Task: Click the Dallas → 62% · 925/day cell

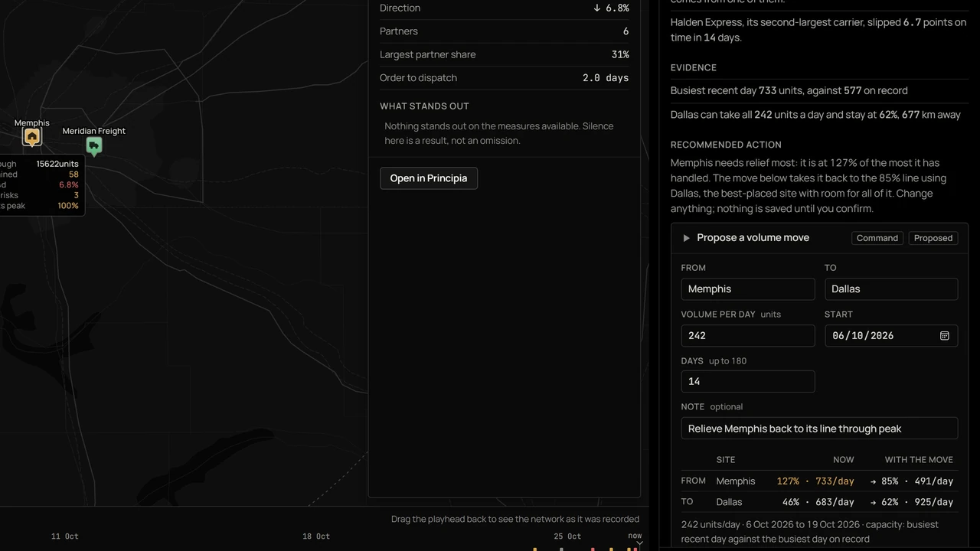Action: coord(911,502)
